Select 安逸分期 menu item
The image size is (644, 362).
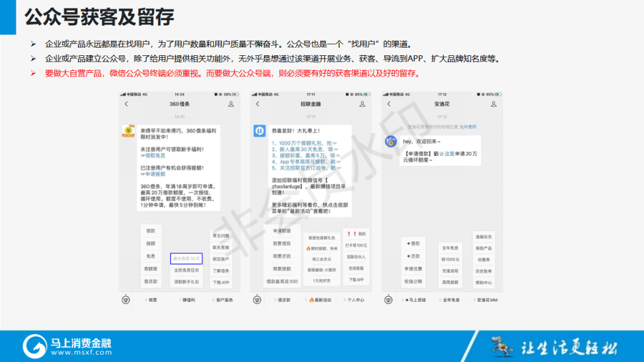click(413, 282)
